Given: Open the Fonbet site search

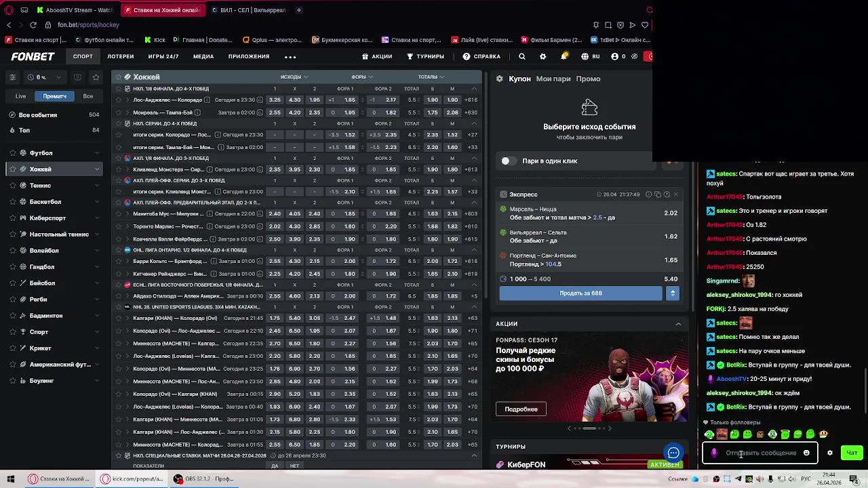Looking at the screenshot, I should pyautogui.click(x=521, y=56).
